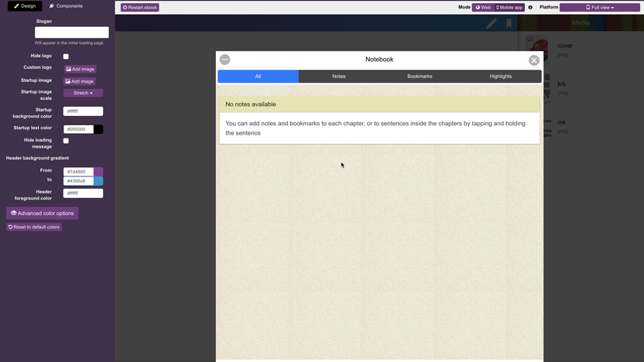Select the "cover" media name
The image size is (644, 362).
pyautogui.click(x=565, y=46)
